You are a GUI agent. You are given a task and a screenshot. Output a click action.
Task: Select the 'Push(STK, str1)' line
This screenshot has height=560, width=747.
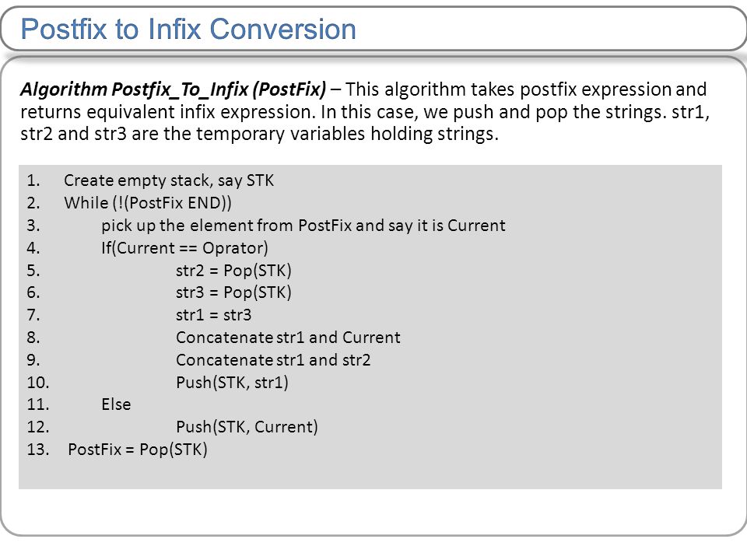(x=232, y=383)
